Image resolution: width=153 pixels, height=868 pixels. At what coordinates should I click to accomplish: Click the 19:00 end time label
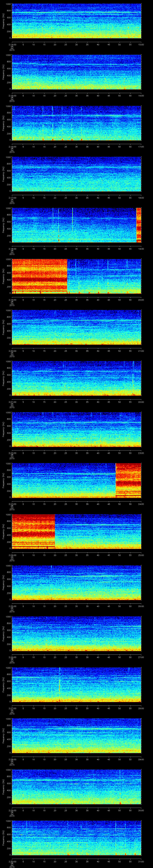(x=141, y=249)
